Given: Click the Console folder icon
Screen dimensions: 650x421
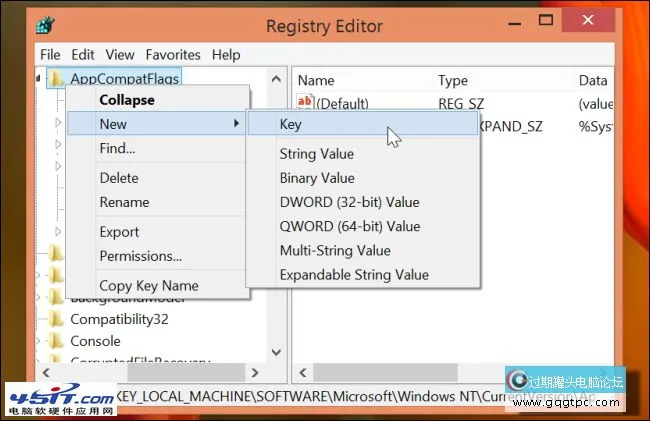Looking at the screenshot, I should pyautogui.click(x=56, y=342).
